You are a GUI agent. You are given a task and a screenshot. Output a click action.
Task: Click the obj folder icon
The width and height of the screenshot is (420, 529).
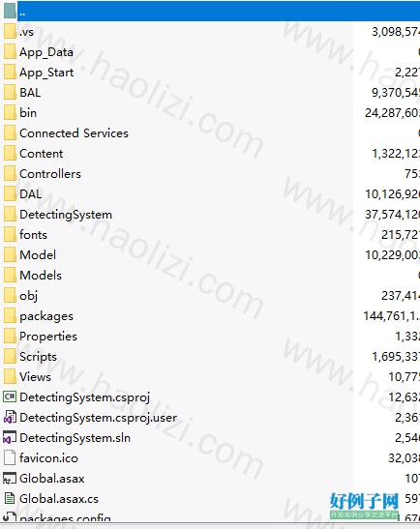coord(10,295)
